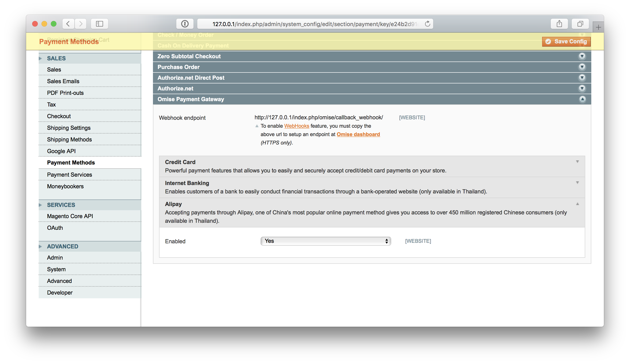Toggle the SERVICES sidebar group header

pyautogui.click(x=90, y=205)
